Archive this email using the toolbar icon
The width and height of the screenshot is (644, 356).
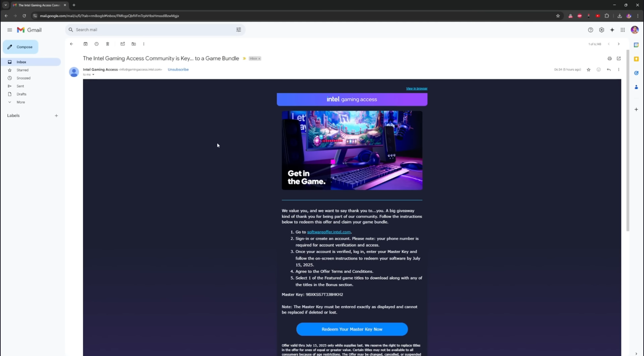point(85,44)
